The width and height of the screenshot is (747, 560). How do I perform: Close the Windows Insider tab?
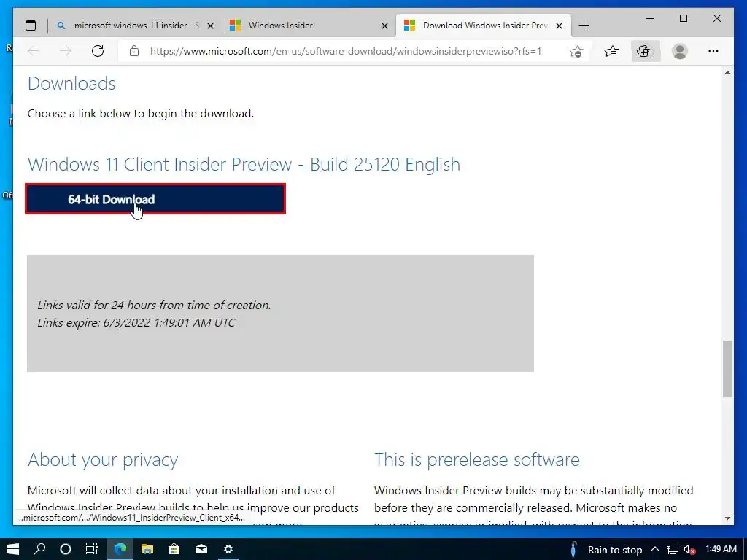pyautogui.click(x=385, y=26)
